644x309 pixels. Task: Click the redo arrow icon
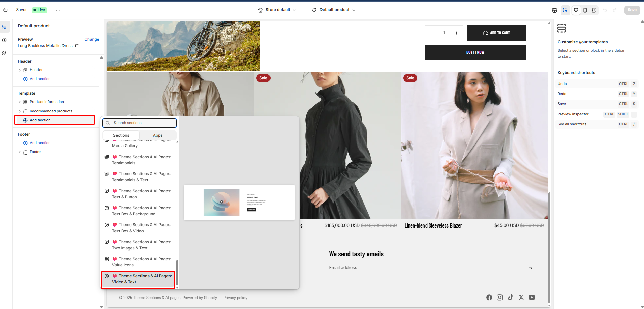(615, 10)
